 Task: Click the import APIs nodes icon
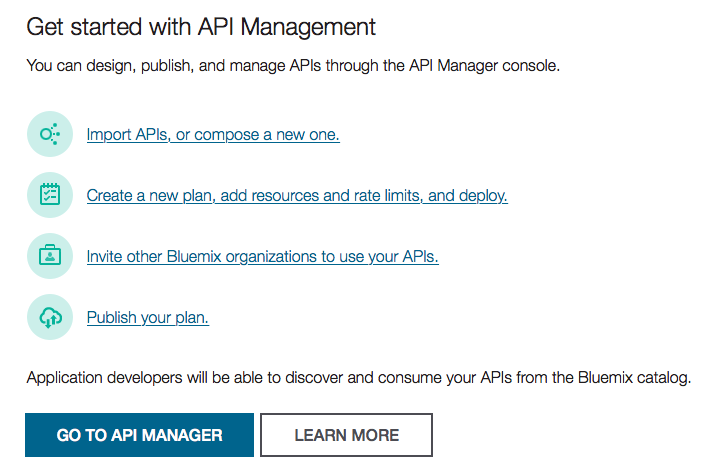50,134
